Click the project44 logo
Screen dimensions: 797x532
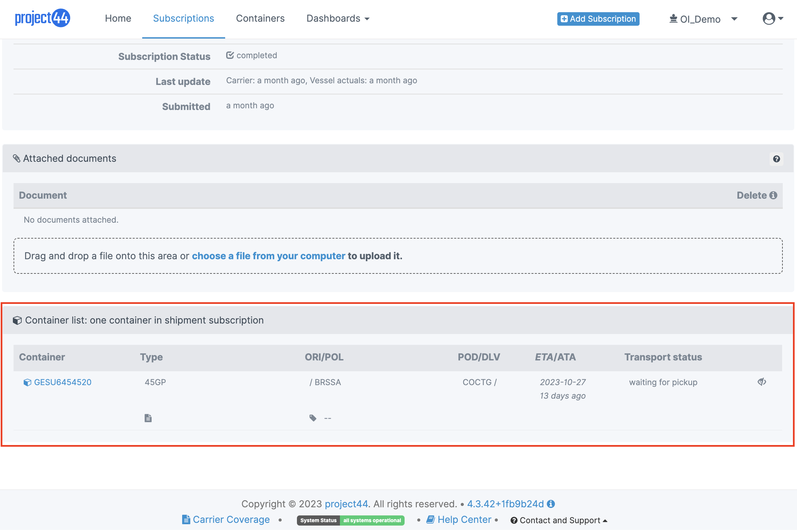42,18
